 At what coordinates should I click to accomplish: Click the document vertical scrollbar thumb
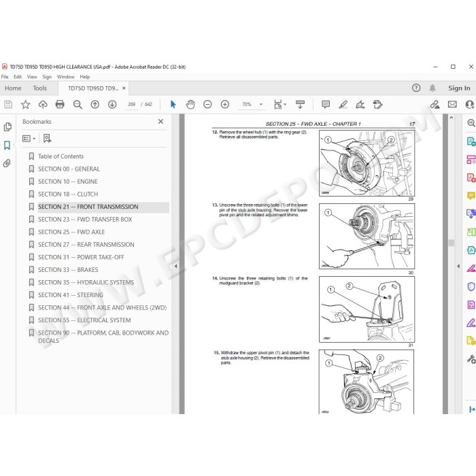pyautogui.click(x=451, y=243)
